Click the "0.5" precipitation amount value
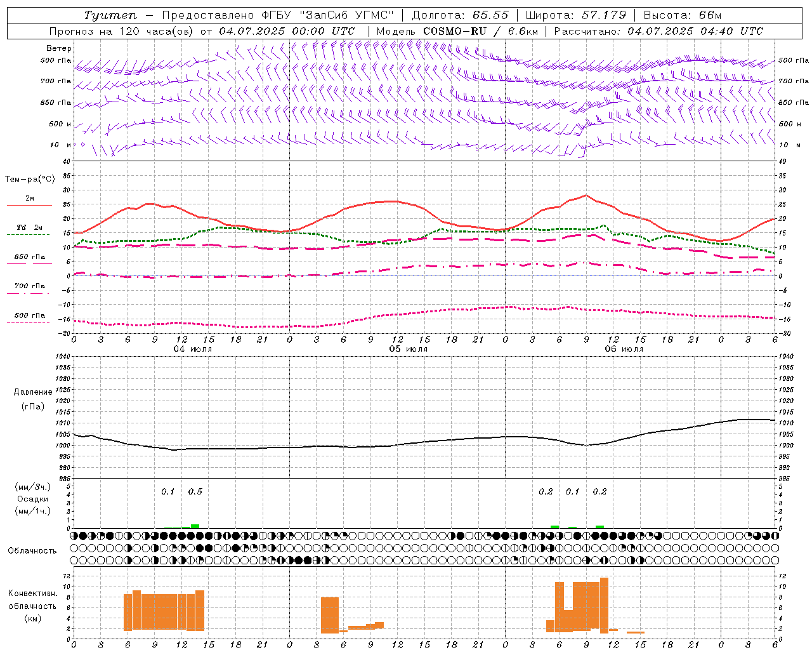The image size is (812, 650). 195,491
